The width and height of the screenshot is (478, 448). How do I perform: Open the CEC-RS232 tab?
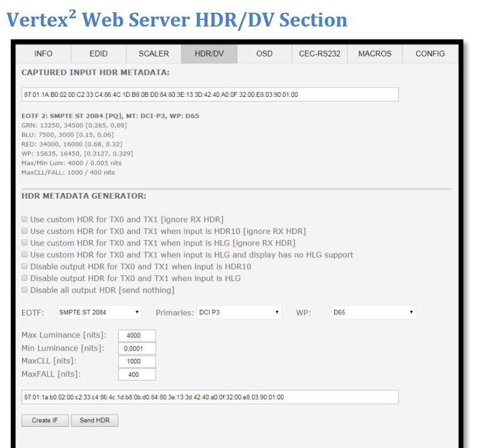[319, 54]
